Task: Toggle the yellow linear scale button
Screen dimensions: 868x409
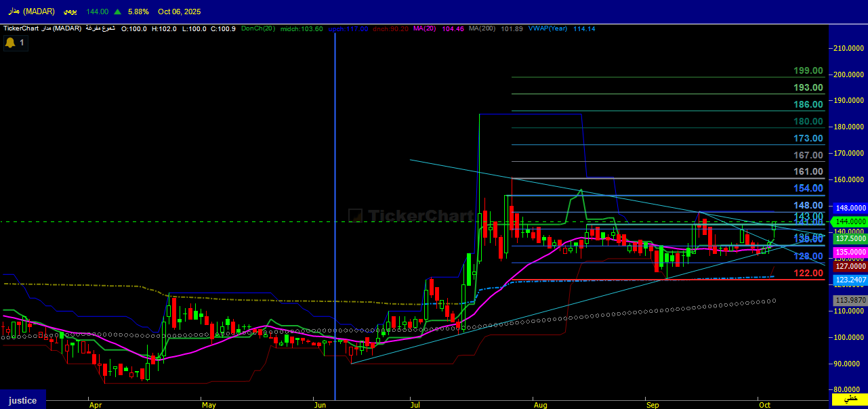Action: click(849, 400)
